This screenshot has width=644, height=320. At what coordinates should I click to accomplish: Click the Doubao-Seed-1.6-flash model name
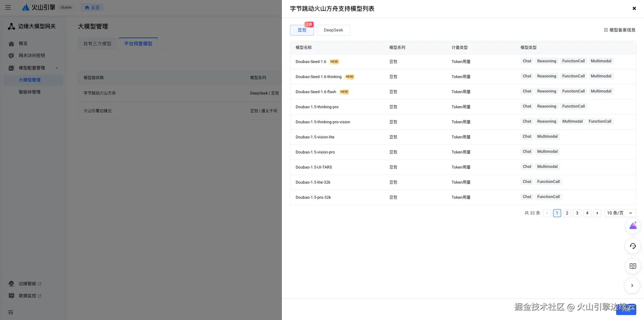point(316,92)
